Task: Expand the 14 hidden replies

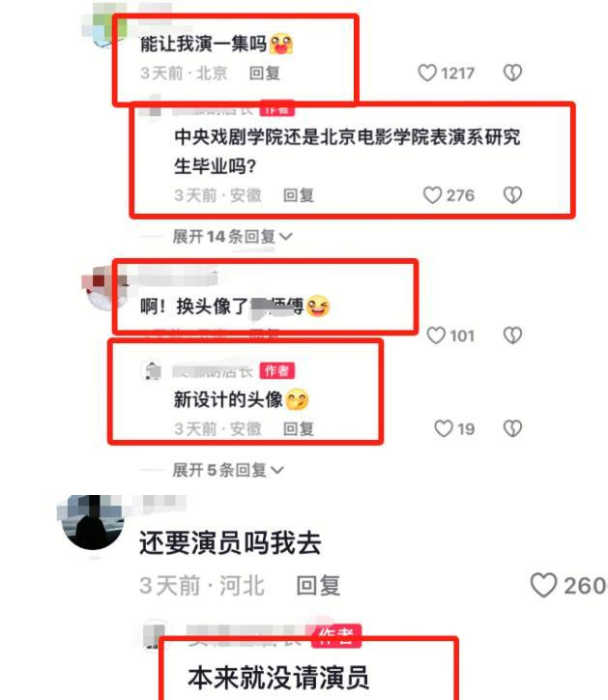Action: tap(232, 236)
